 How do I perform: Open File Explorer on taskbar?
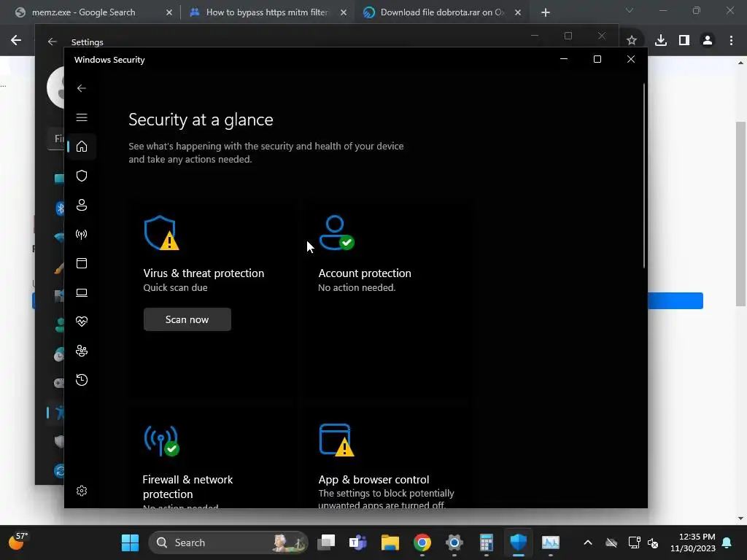390,542
